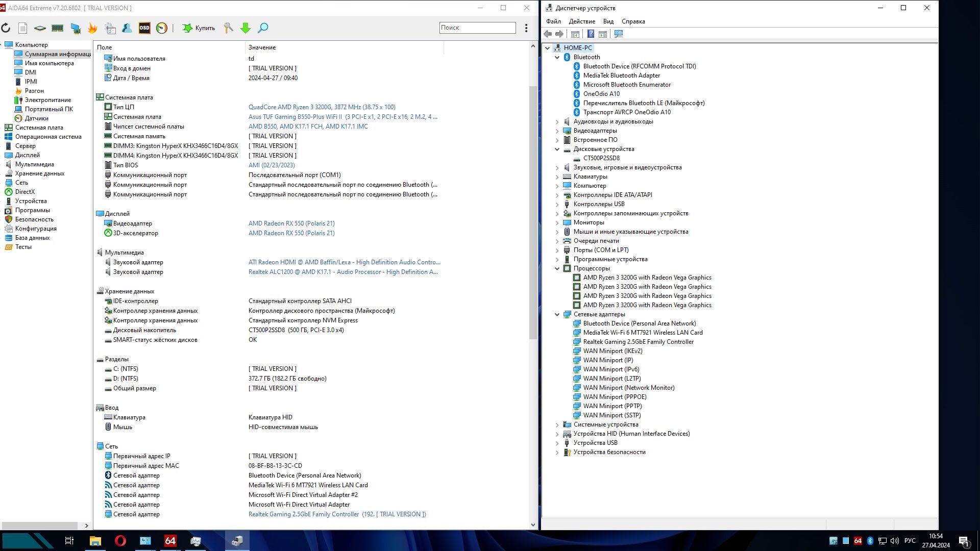Click the Forward arrow in Device Manager toolbar

point(559,34)
